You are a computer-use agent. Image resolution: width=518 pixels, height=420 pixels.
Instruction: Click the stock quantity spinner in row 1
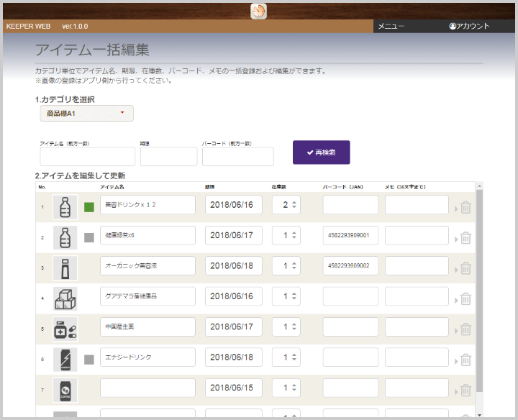point(286,205)
